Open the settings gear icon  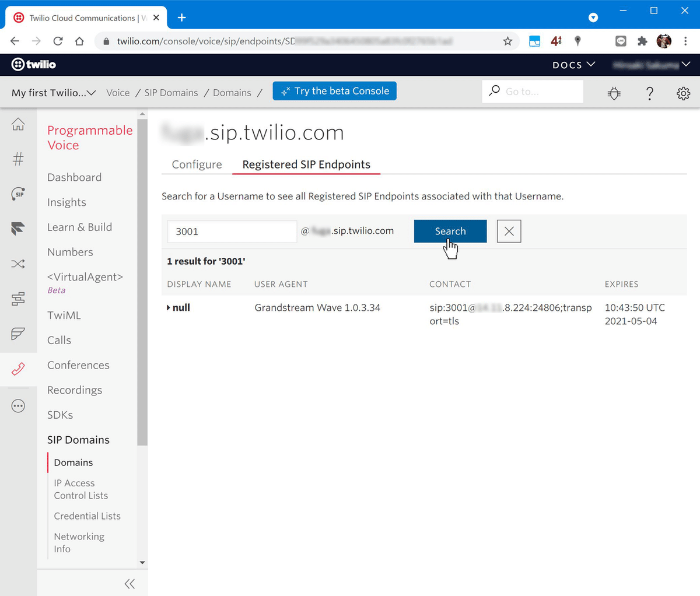[684, 93]
